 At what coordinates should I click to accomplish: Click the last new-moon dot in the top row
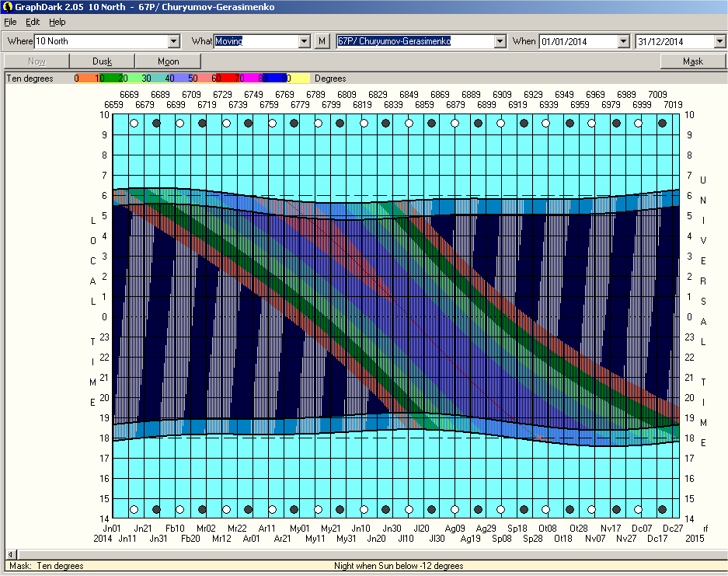(x=662, y=123)
